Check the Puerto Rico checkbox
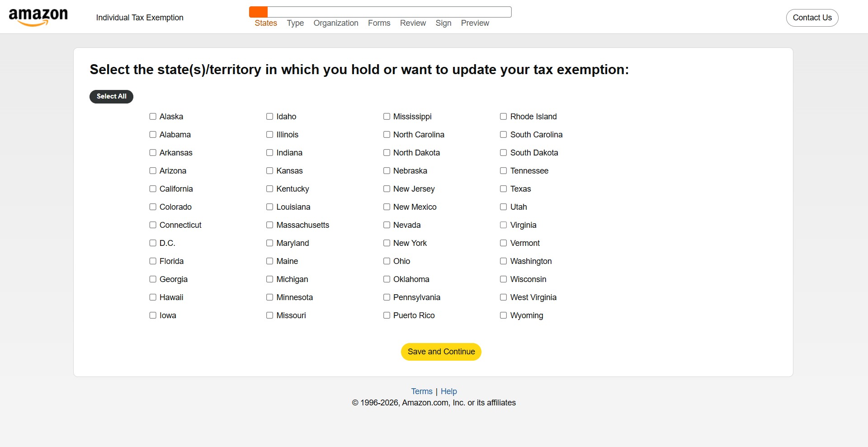The image size is (868, 447). (x=386, y=315)
